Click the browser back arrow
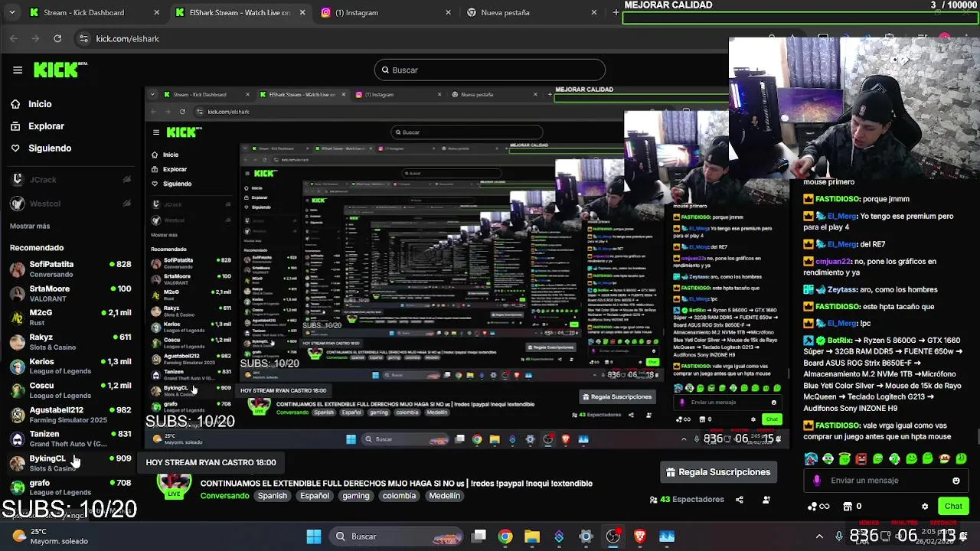The image size is (980, 551). click(x=14, y=38)
